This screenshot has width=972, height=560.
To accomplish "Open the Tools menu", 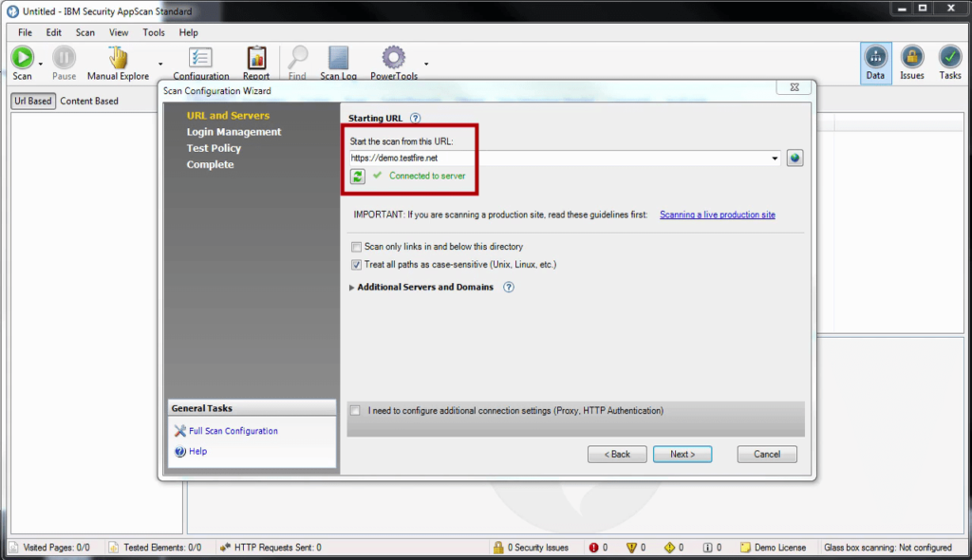I will tap(153, 32).
